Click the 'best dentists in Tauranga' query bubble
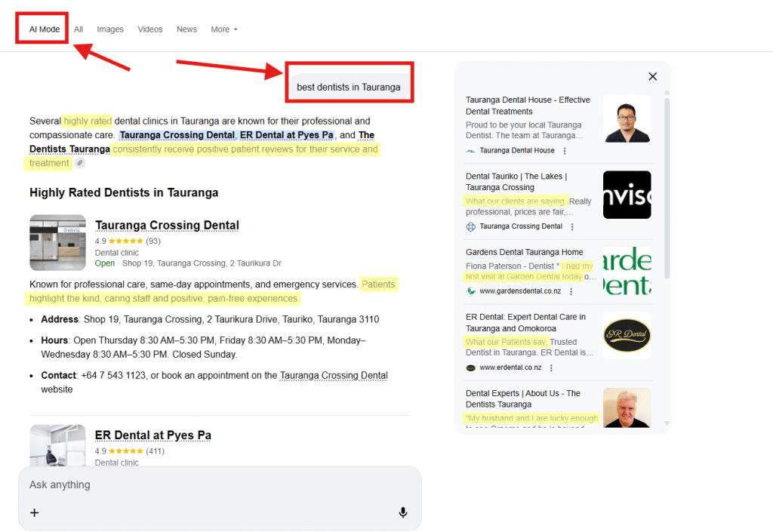This screenshot has height=532, width=773. [349, 88]
